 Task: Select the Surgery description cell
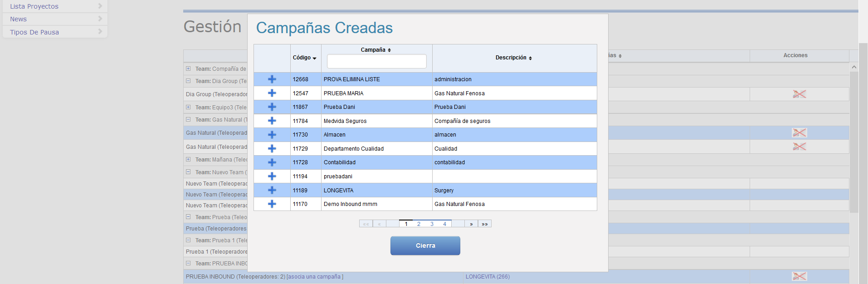pyautogui.click(x=515, y=190)
